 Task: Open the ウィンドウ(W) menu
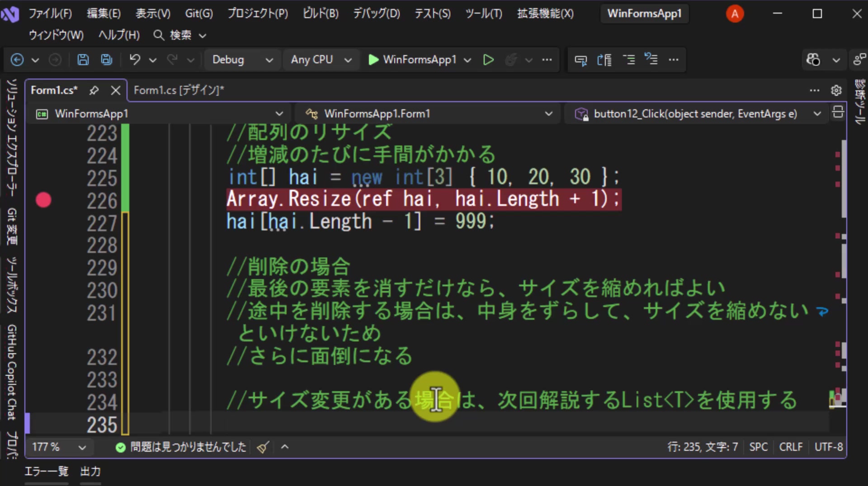click(x=56, y=35)
